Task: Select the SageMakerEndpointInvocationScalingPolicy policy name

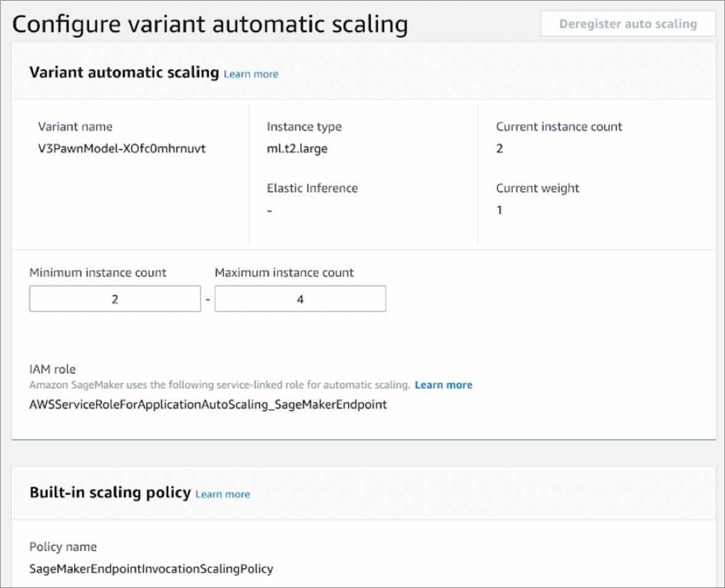Action: (x=150, y=569)
